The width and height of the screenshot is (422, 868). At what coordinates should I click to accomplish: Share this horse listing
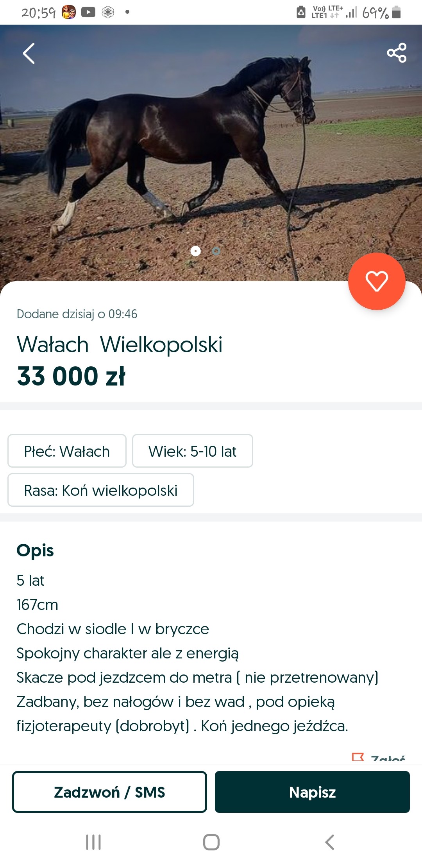pos(397,53)
